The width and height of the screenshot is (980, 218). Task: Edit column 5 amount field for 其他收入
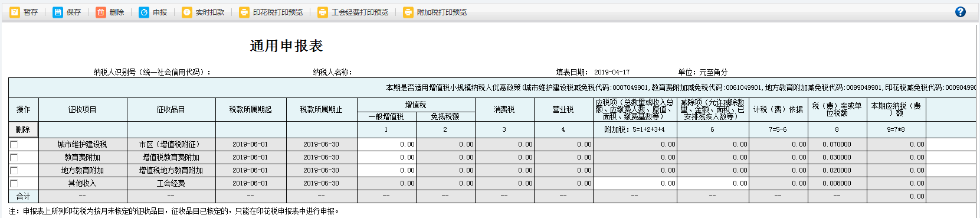[635, 183]
